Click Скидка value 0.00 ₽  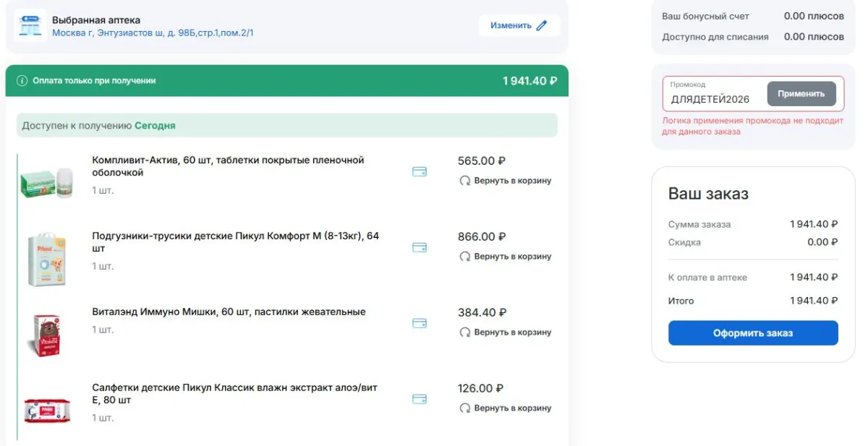pos(822,242)
